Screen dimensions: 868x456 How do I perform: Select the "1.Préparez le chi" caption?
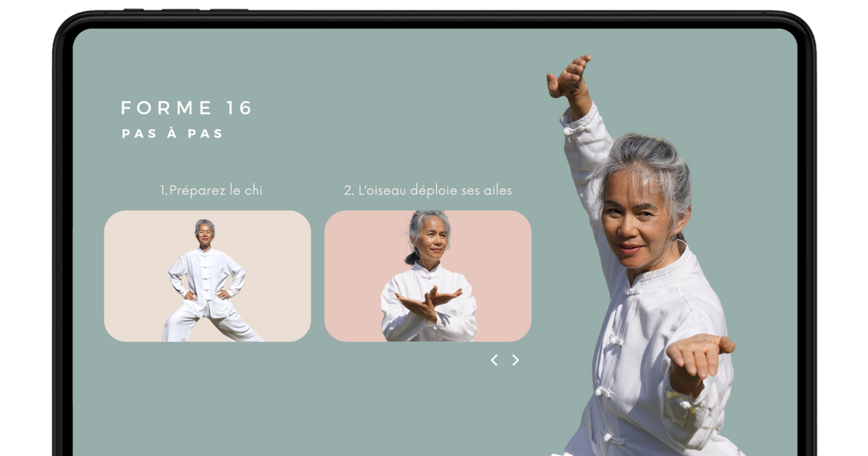pos(211,190)
